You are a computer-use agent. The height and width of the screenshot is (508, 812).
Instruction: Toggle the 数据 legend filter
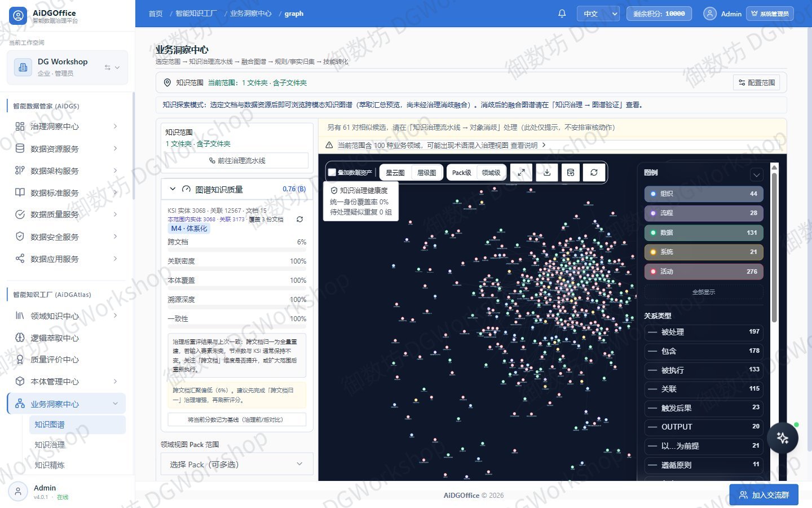[704, 233]
